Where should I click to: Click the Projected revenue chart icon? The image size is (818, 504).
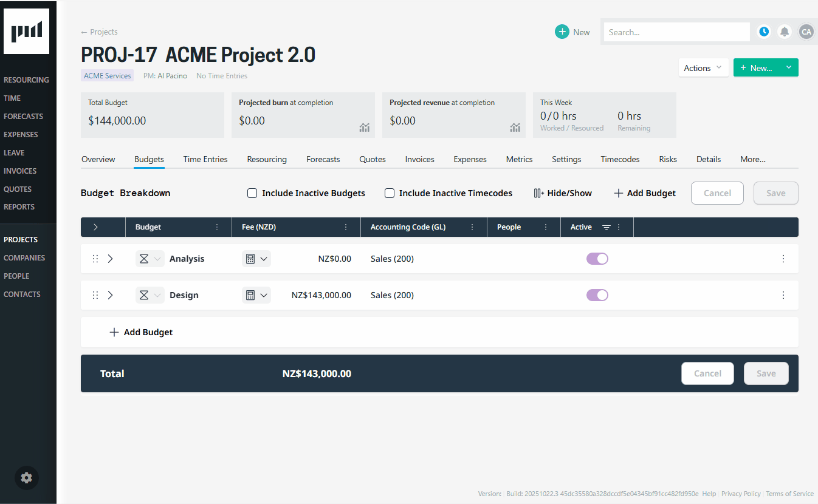[x=515, y=127]
